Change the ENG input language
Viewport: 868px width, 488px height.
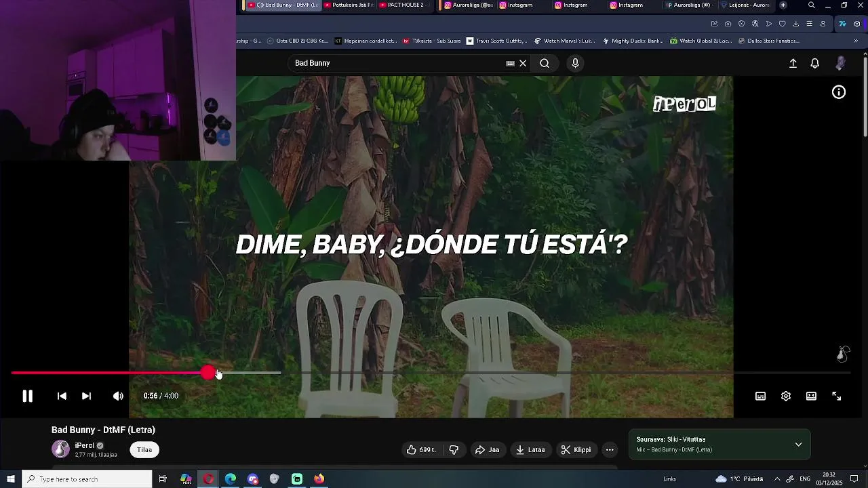805,479
